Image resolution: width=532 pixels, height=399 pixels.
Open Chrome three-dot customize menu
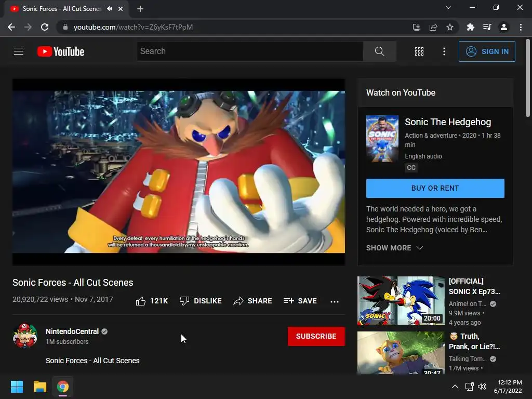pyautogui.click(x=521, y=27)
